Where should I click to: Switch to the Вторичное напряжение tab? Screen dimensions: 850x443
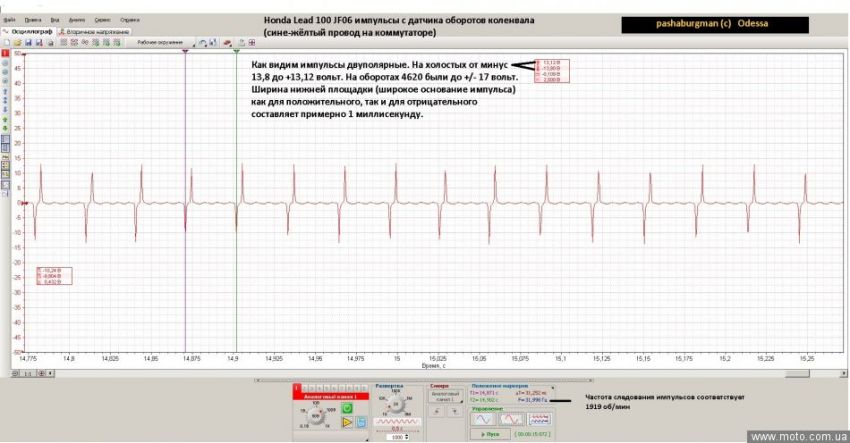[94, 32]
